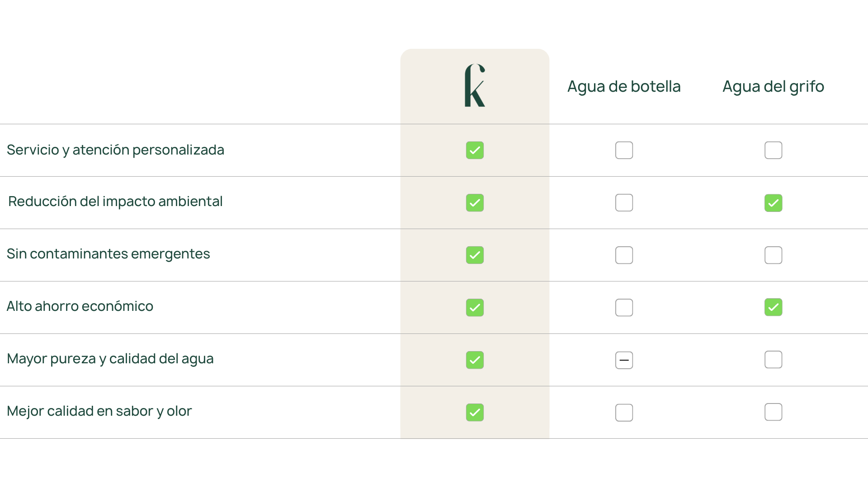Check Agua del grifo box for Sin contaminantes emergentes
The image size is (868, 488).
773,255
